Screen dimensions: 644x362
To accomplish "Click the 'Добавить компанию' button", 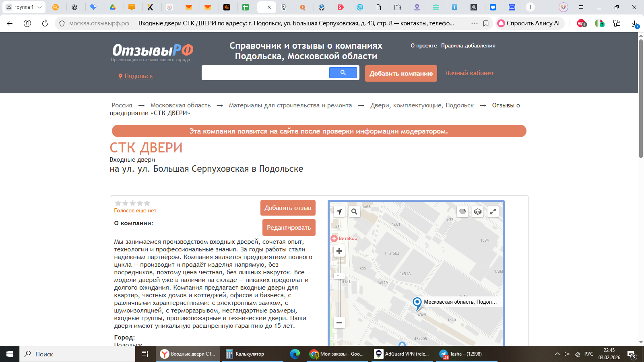I will (401, 73).
